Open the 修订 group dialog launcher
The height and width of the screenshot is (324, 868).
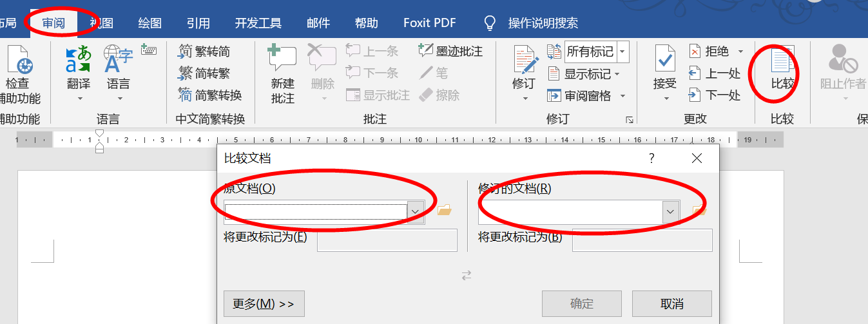point(630,120)
